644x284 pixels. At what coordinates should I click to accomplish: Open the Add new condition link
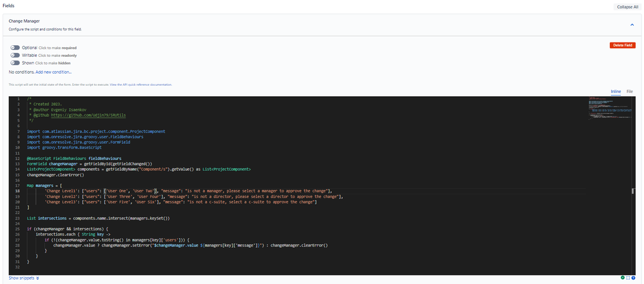(x=54, y=72)
